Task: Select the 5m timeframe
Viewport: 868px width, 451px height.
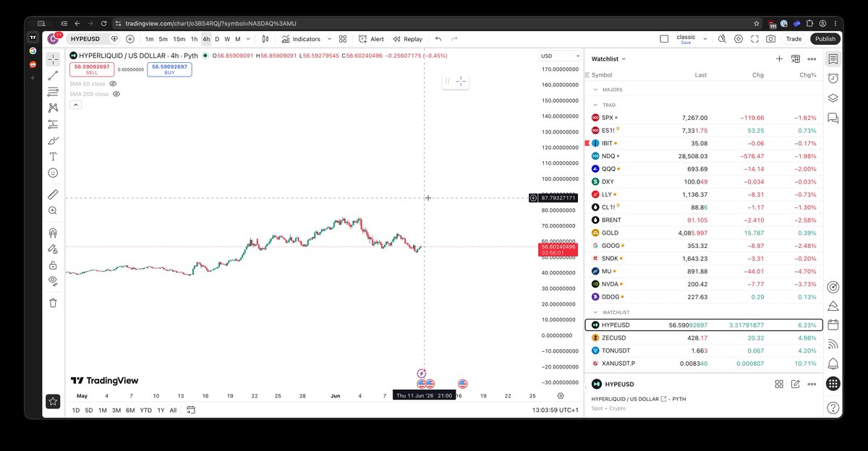Action: coord(163,39)
